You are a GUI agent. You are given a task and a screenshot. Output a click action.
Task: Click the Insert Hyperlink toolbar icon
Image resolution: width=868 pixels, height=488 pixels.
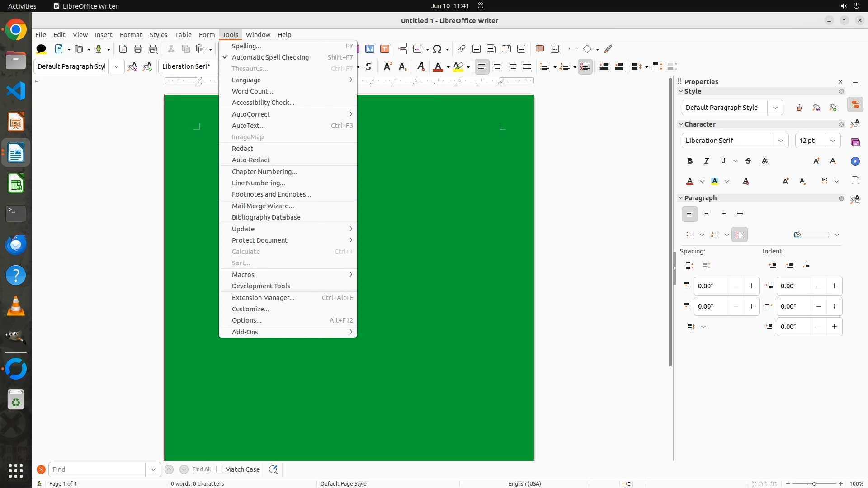461,49
